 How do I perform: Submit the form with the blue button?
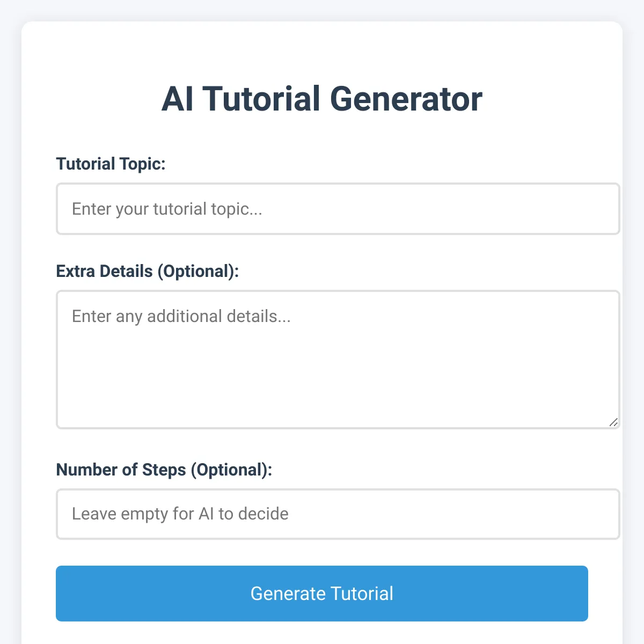(x=322, y=594)
